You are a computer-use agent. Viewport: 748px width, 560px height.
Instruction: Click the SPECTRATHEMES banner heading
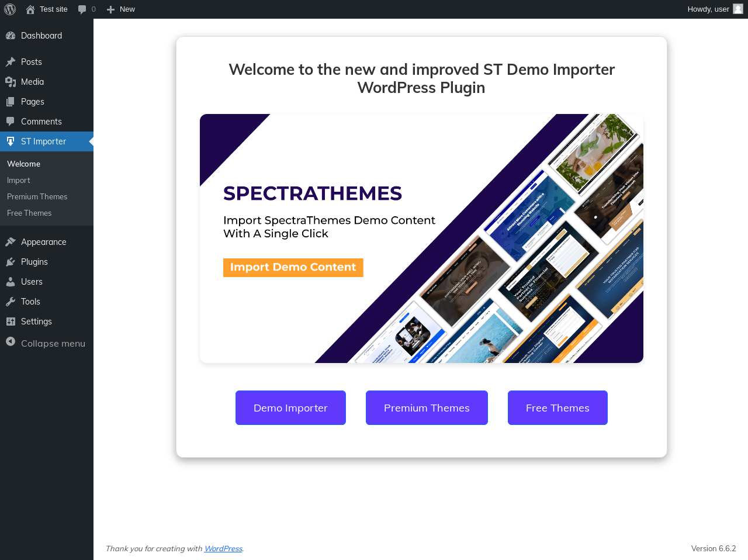[313, 193]
